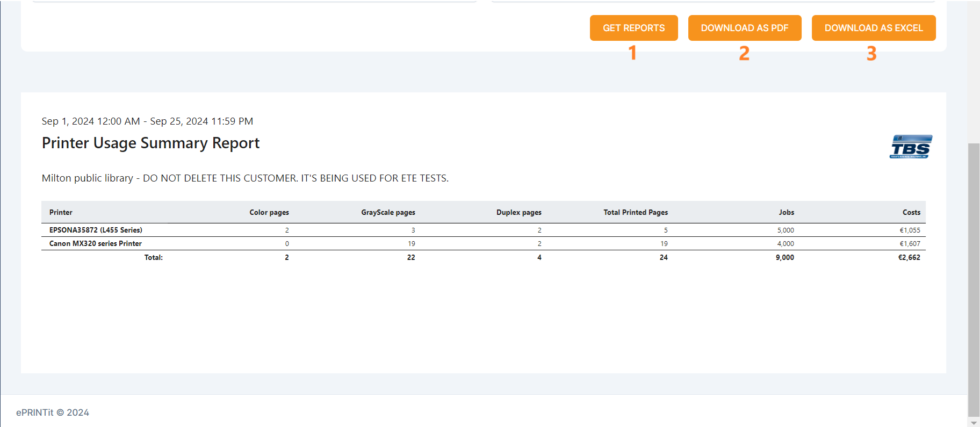Click the vertical scrollbar thumb
The image size is (980, 427).
[x=974, y=279]
